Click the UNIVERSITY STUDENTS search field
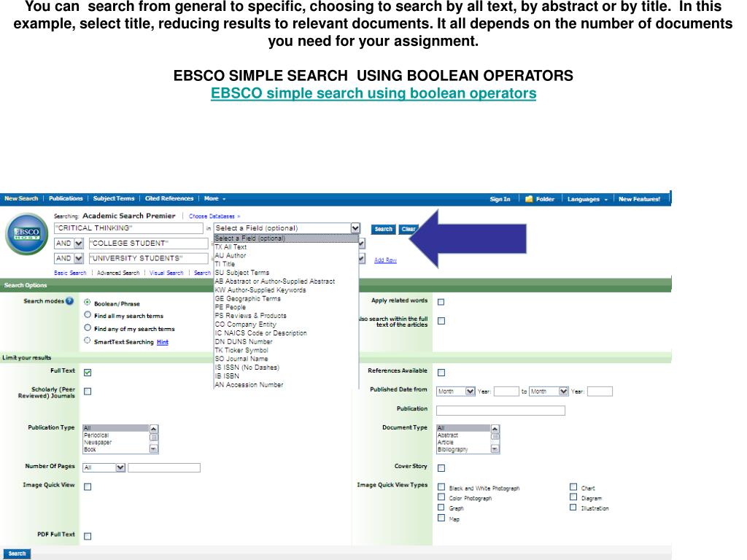Screen dimensions: 747x560 (x=149, y=259)
